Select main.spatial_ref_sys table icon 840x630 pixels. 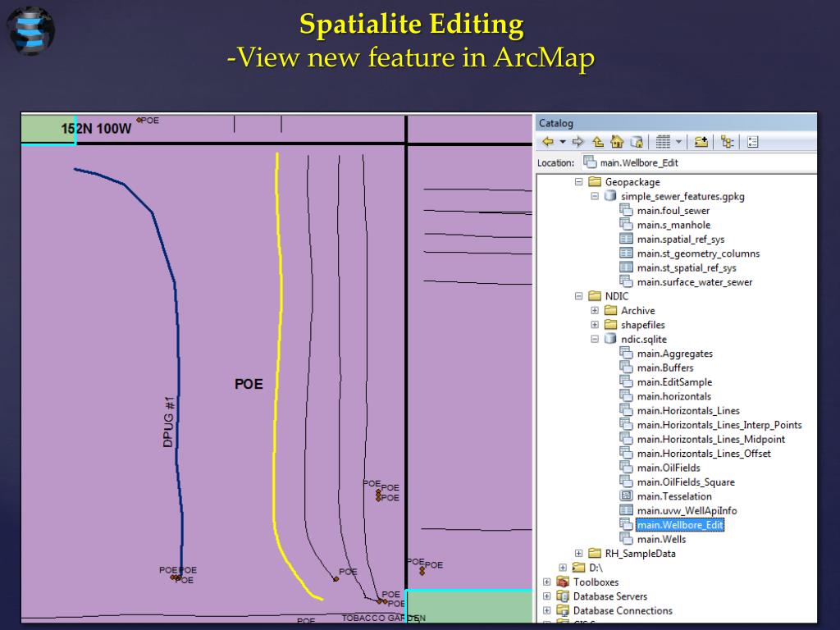coord(626,239)
